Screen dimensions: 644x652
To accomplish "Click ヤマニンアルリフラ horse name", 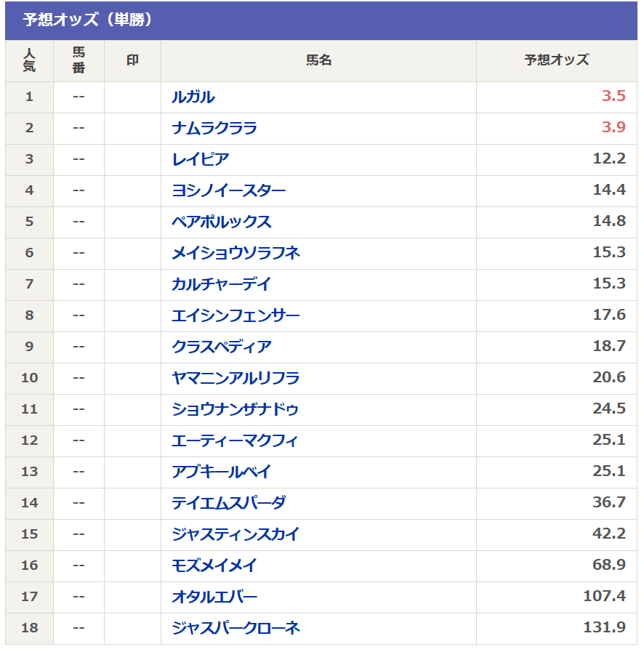I will tap(236, 378).
